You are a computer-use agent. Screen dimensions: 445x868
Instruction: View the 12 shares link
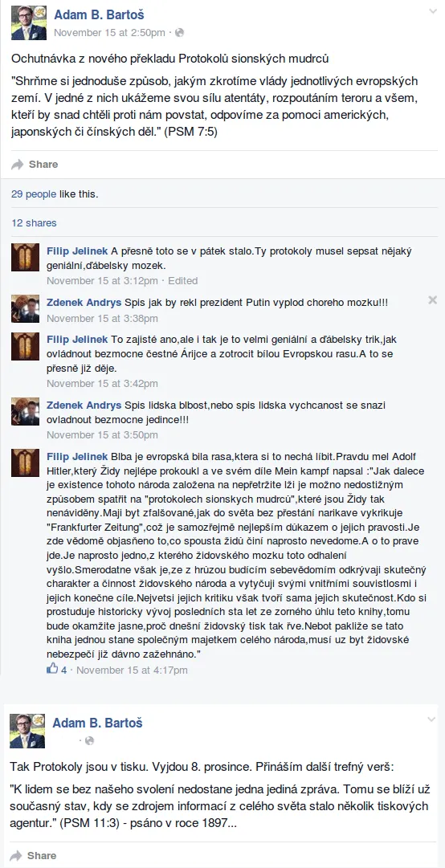pos(34,223)
